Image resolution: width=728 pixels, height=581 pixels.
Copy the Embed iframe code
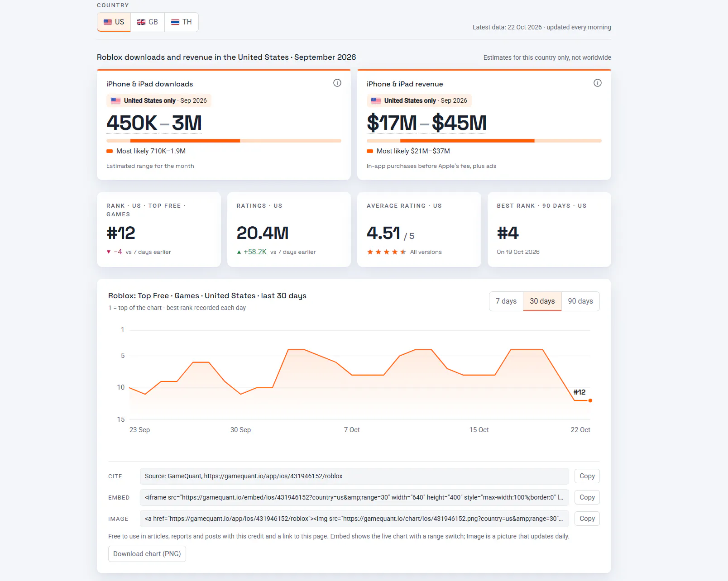tap(587, 497)
